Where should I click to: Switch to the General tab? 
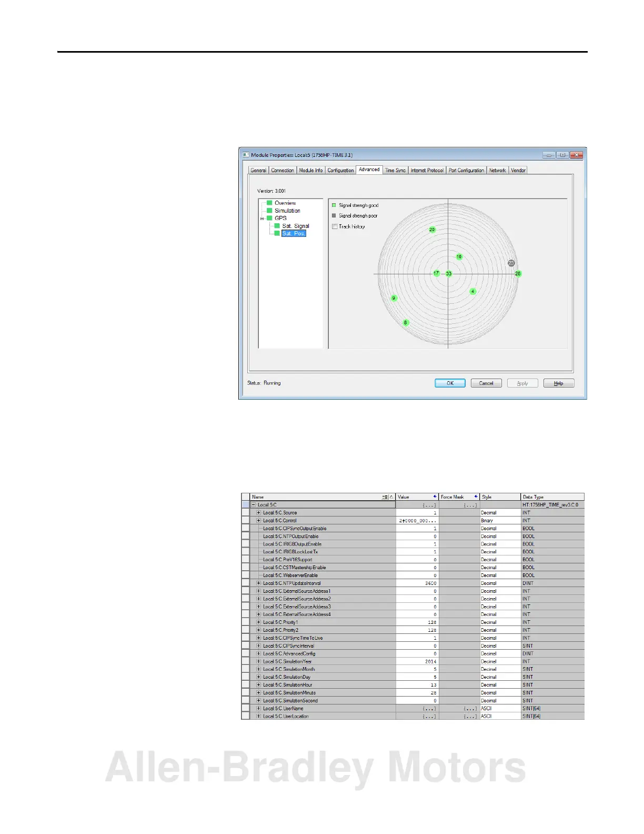pos(258,171)
